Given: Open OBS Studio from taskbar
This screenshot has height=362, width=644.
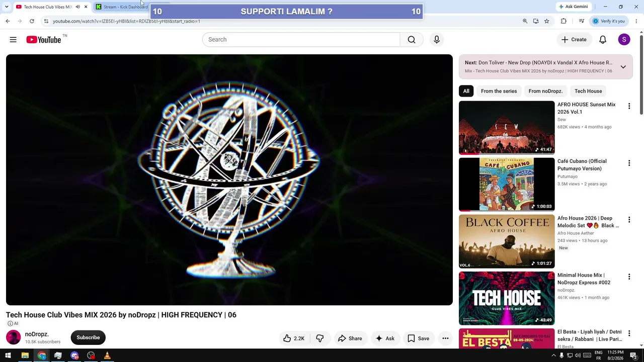Looking at the screenshot, I should (91, 356).
